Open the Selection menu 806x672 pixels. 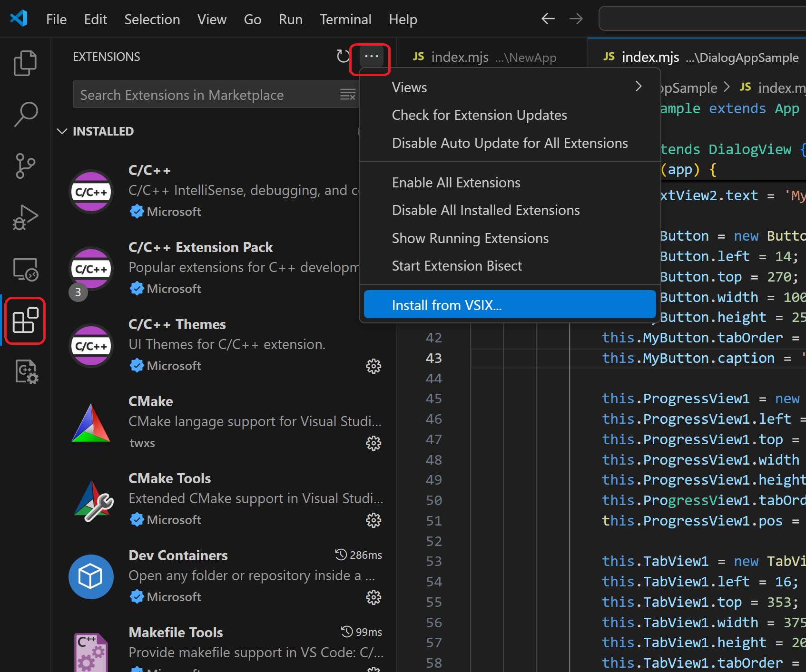[152, 19]
